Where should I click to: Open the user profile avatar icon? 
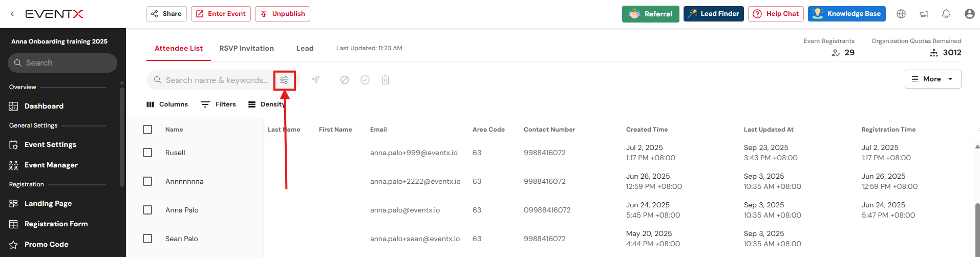point(969,14)
